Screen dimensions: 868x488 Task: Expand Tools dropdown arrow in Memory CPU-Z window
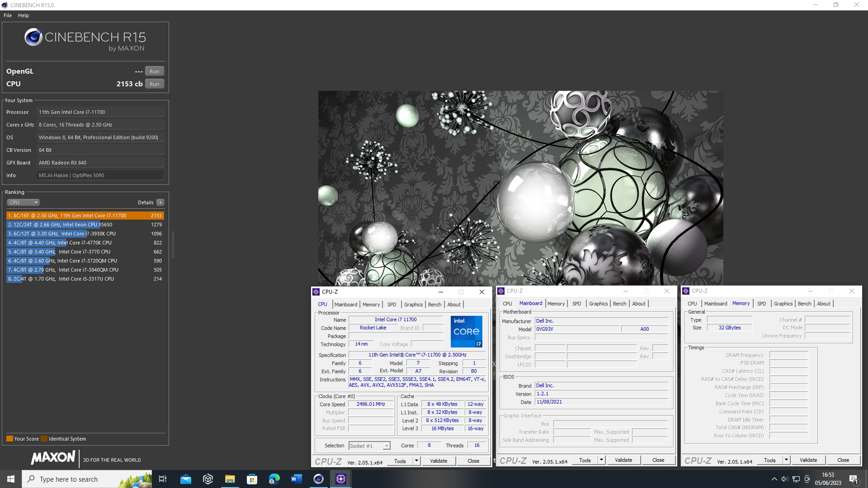coord(786,460)
